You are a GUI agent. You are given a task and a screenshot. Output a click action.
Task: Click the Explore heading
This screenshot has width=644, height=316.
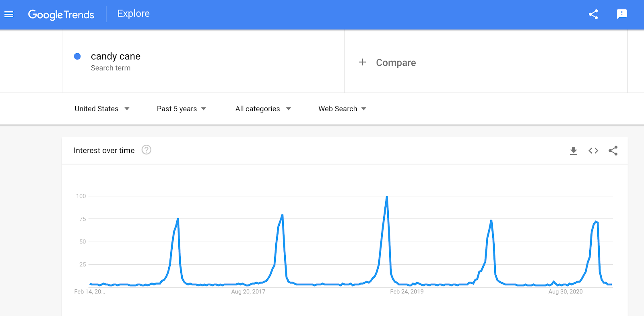[x=133, y=13]
